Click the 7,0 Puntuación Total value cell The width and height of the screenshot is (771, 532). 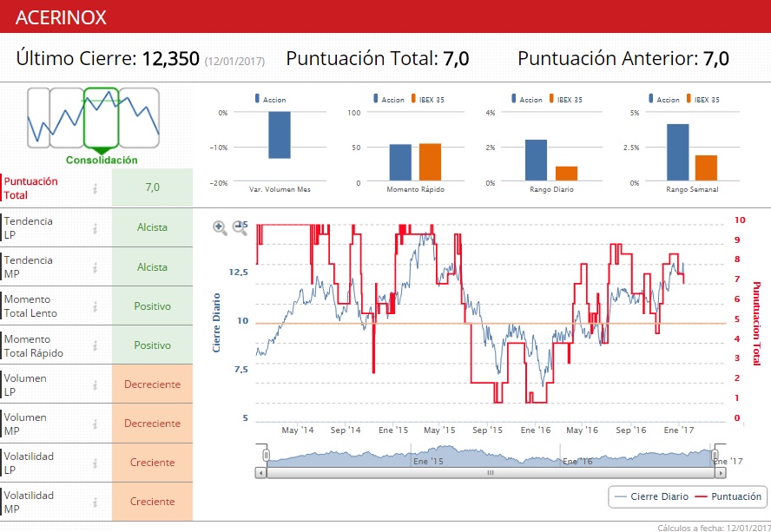(x=153, y=187)
